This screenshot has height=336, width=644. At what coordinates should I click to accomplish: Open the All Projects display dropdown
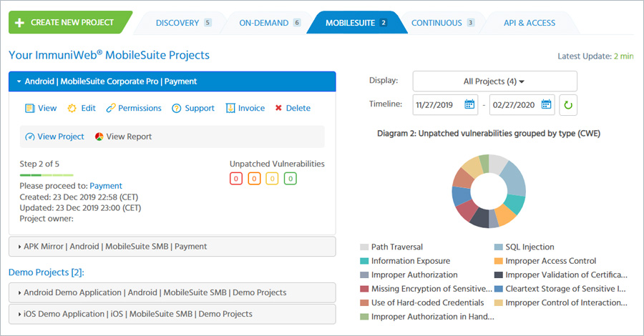(x=494, y=81)
